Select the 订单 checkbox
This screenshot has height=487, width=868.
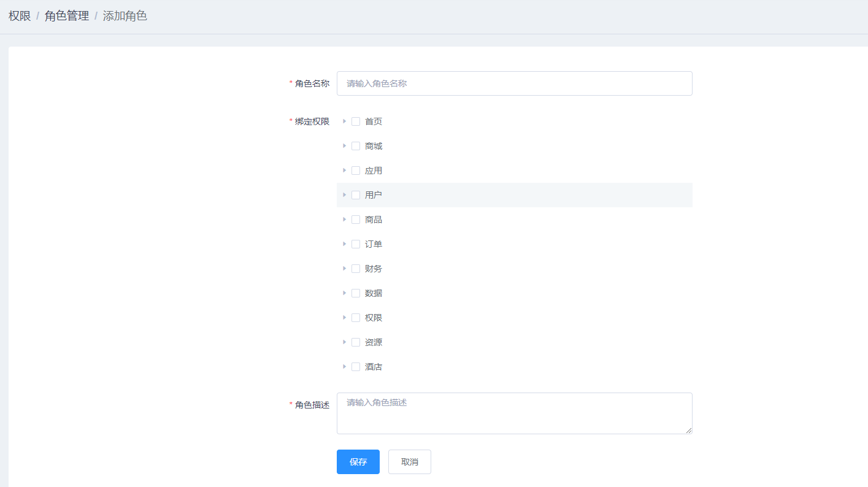coord(356,244)
